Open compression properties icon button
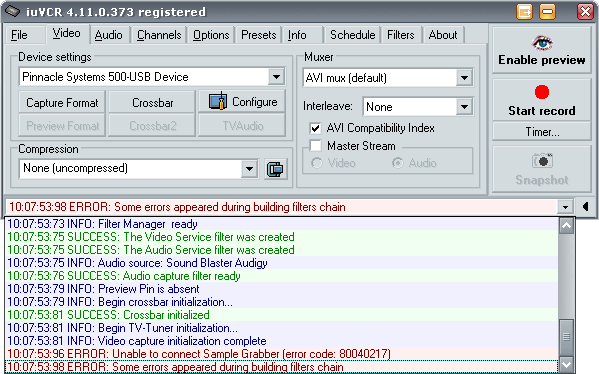599x374 pixels. (275, 169)
